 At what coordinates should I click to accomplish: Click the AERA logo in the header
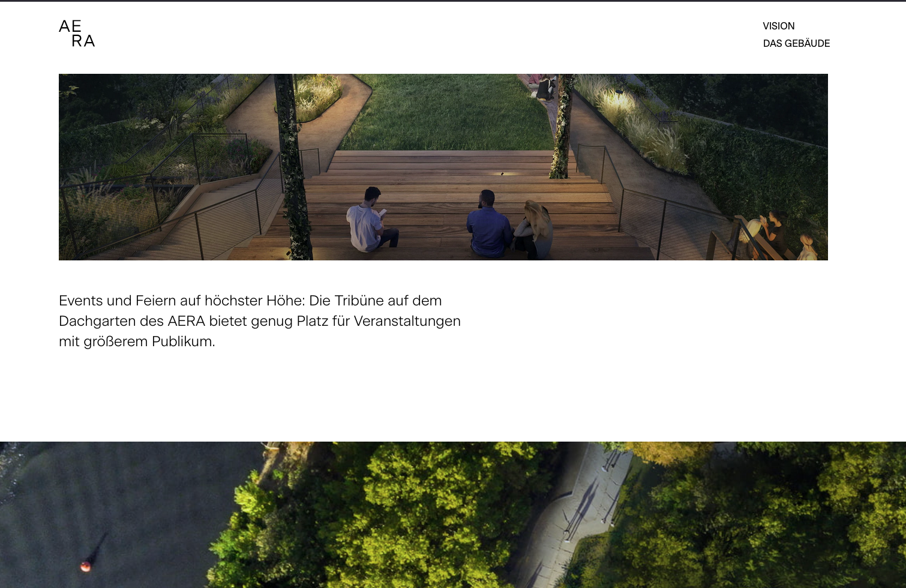point(77,34)
